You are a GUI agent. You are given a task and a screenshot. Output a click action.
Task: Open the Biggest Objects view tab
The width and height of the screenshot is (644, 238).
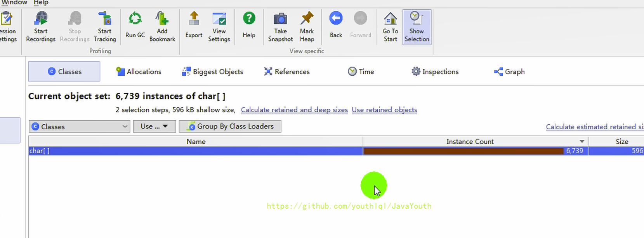point(213,71)
